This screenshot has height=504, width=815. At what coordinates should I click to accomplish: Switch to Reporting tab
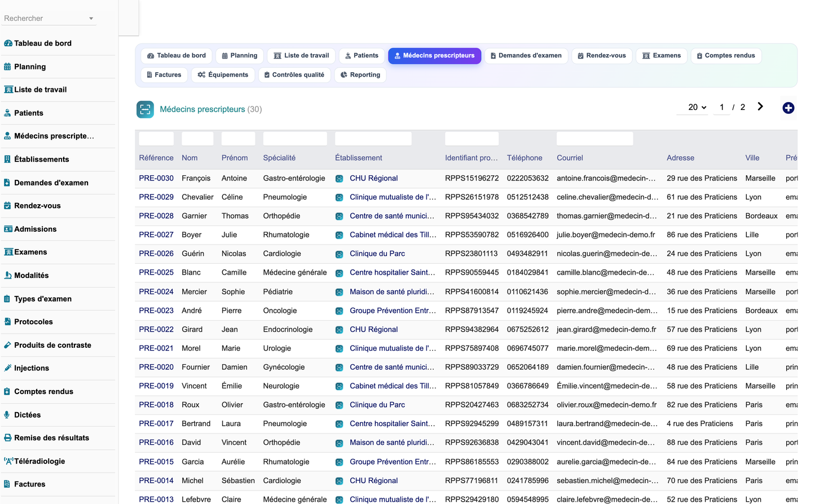[x=360, y=75]
